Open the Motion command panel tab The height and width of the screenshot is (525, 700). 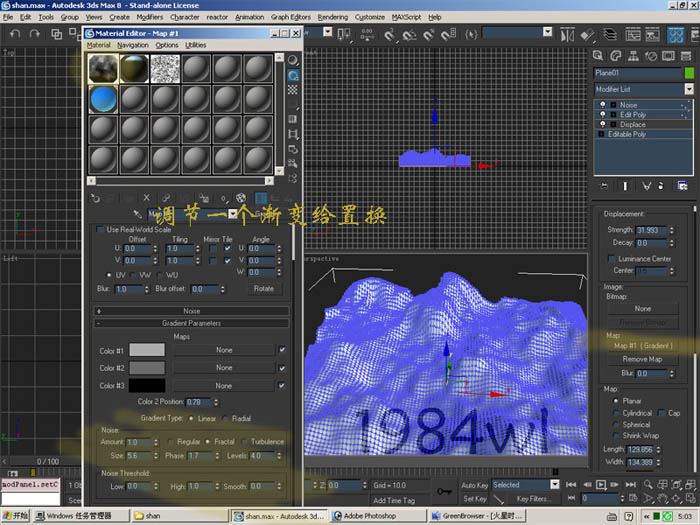point(650,56)
